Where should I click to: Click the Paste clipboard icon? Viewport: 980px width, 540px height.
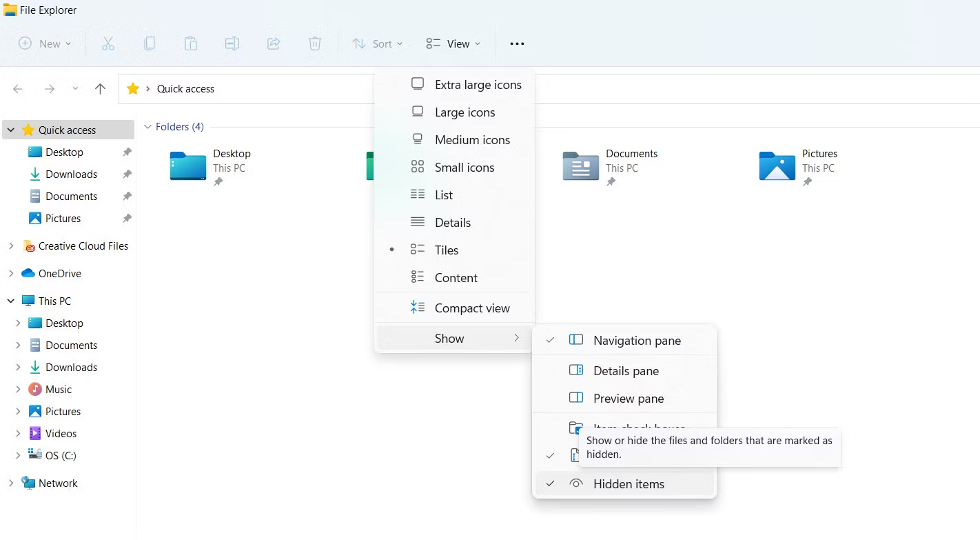point(191,43)
